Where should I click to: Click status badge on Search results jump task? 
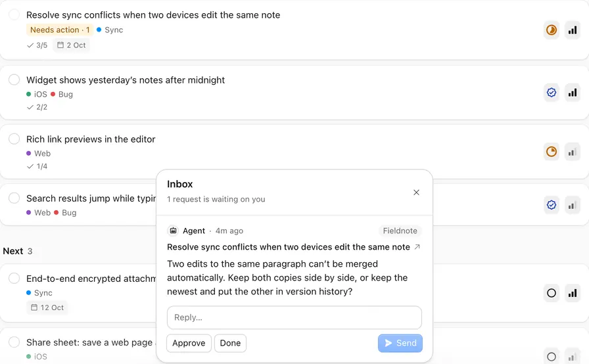551,205
